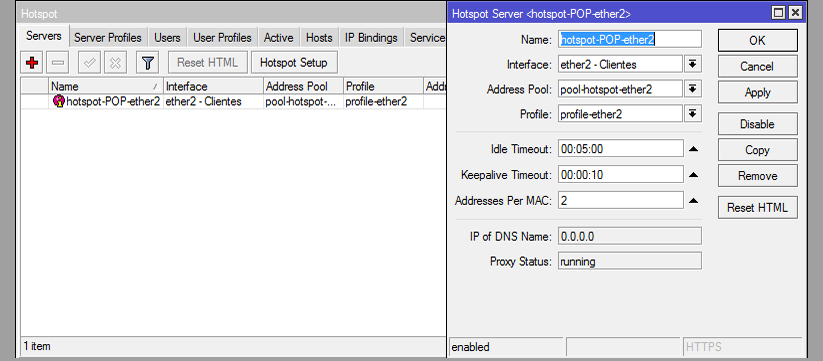The image size is (823, 361).
Task: Click the Addresses Per MAC value field
Action: coord(620,200)
